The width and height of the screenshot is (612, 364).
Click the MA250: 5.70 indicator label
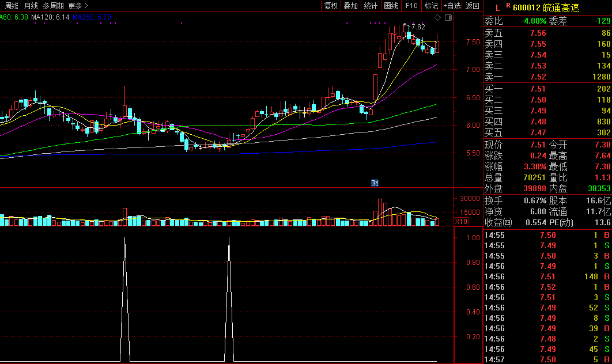click(92, 17)
